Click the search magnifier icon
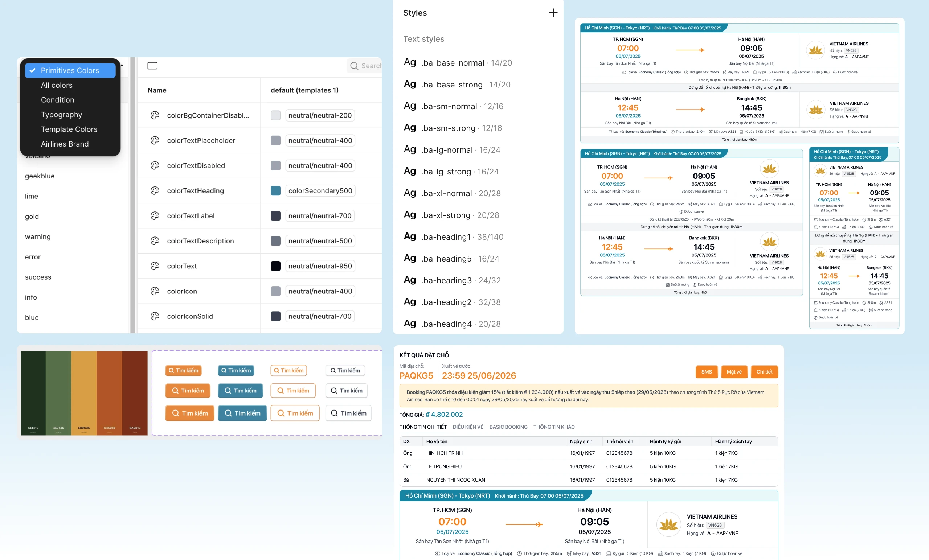This screenshot has width=929, height=560. [x=354, y=66]
